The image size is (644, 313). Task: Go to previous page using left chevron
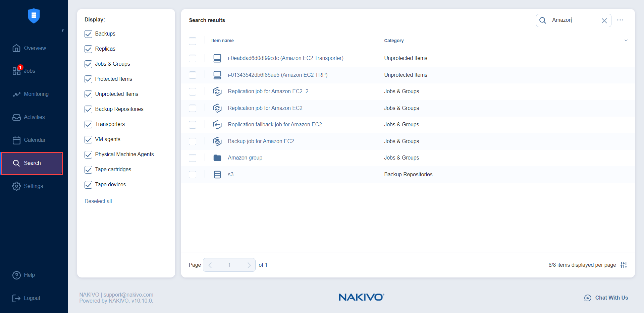click(x=210, y=265)
